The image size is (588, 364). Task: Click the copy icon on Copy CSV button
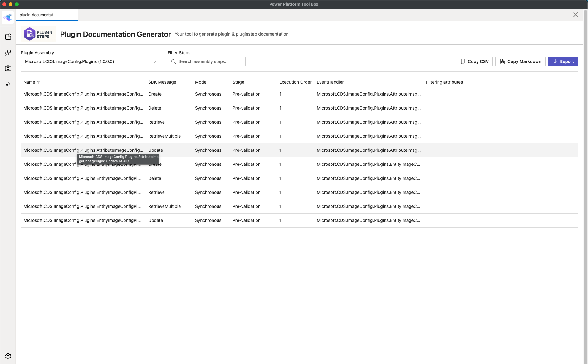pyautogui.click(x=463, y=61)
